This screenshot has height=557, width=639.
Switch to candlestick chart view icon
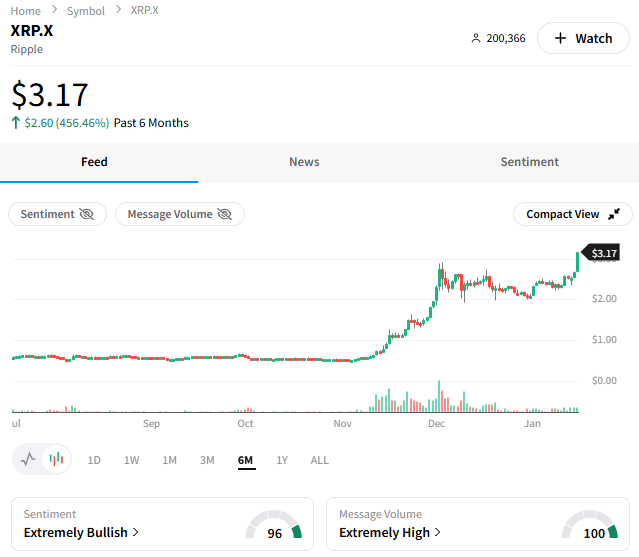click(56, 460)
